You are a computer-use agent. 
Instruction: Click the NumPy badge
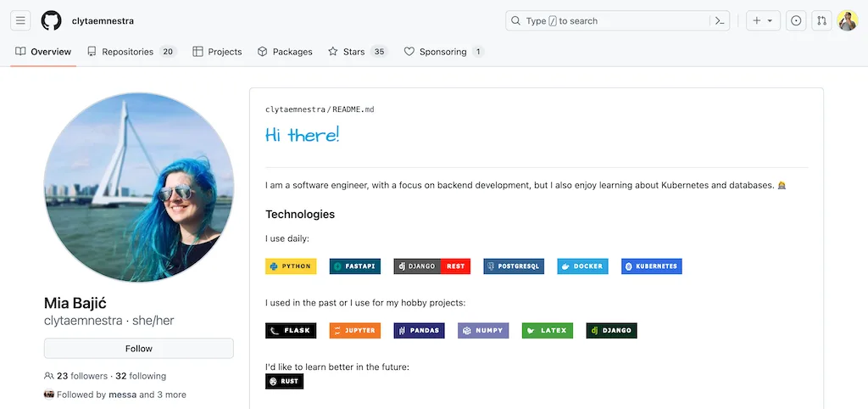pos(483,330)
